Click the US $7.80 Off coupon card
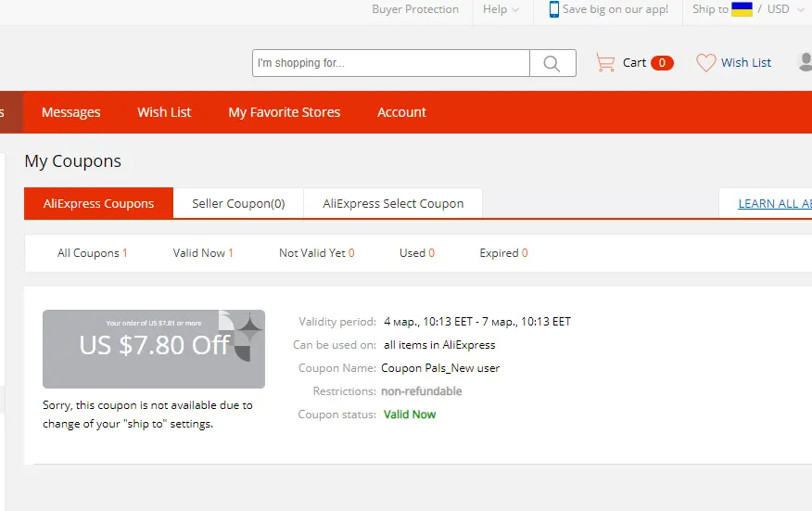 (154, 349)
